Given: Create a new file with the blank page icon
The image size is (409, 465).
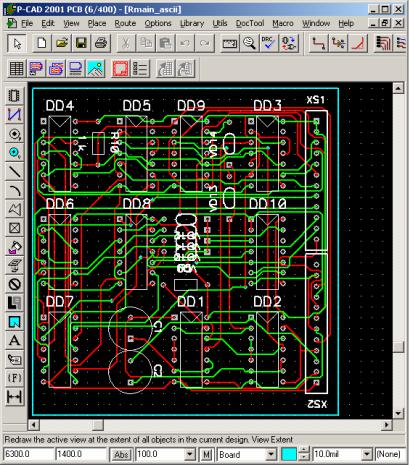Looking at the screenshot, I should point(42,43).
